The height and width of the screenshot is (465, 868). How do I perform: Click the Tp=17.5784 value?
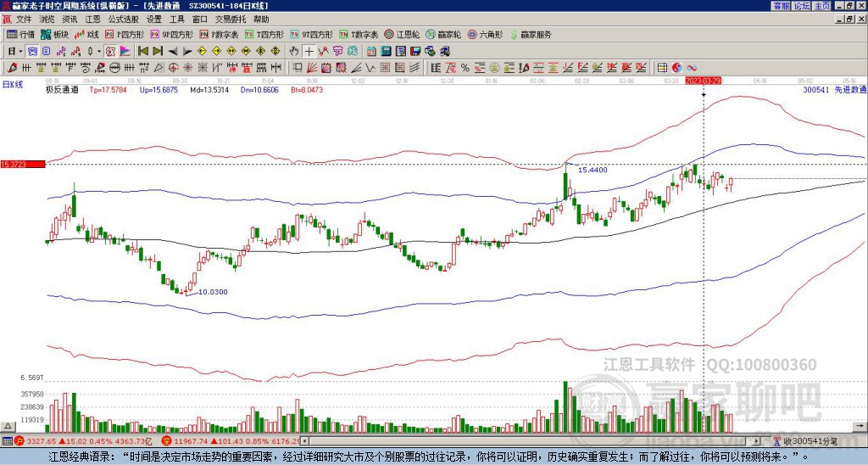point(108,89)
